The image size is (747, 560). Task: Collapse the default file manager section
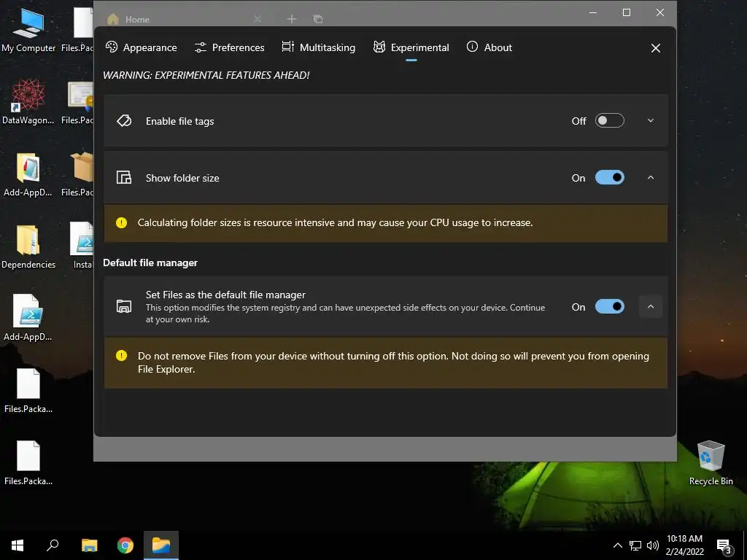pos(651,307)
